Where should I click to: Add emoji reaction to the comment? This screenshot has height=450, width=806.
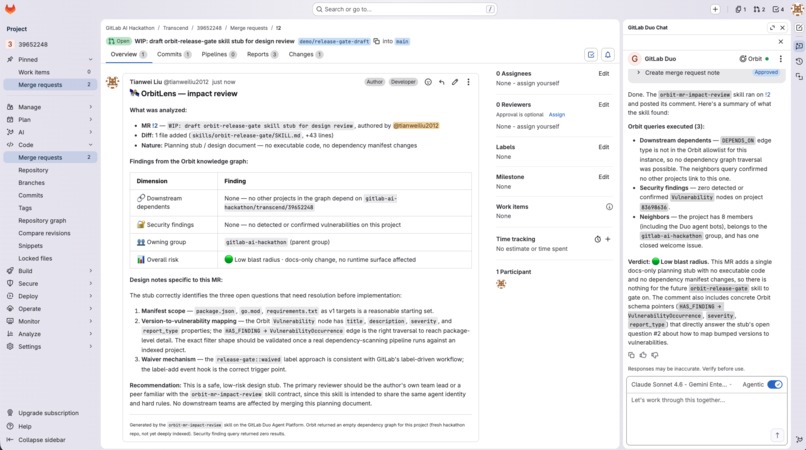(428, 82)
